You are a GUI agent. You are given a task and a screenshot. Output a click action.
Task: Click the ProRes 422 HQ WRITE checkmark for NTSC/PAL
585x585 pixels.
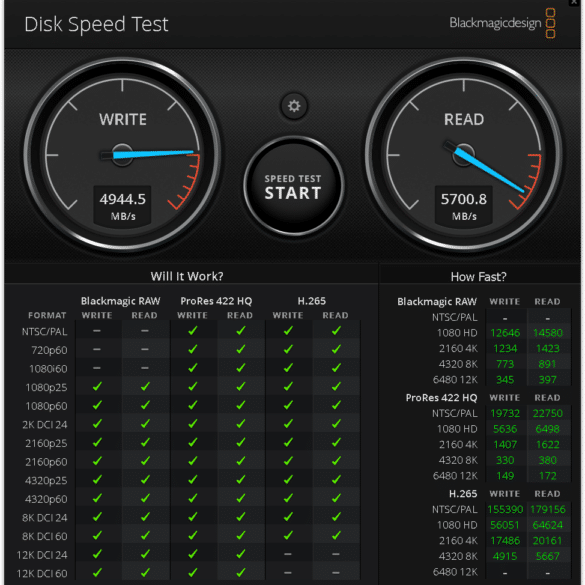click(193, 331)
